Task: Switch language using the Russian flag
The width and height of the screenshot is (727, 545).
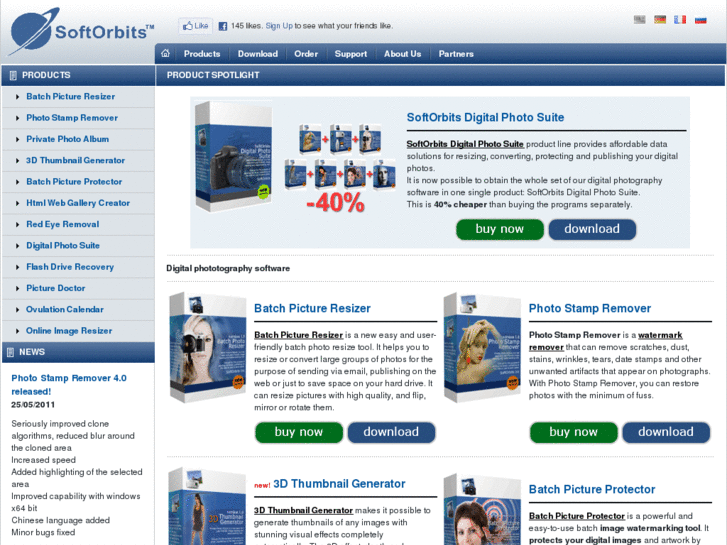Action: point(701,19)
